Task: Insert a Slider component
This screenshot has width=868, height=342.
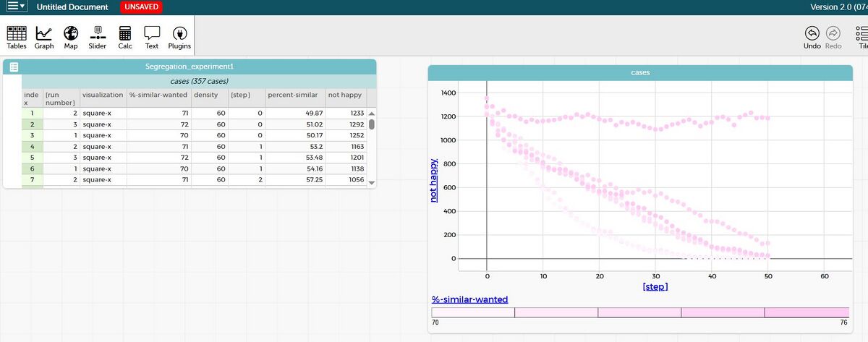Action: pos(98,37)
